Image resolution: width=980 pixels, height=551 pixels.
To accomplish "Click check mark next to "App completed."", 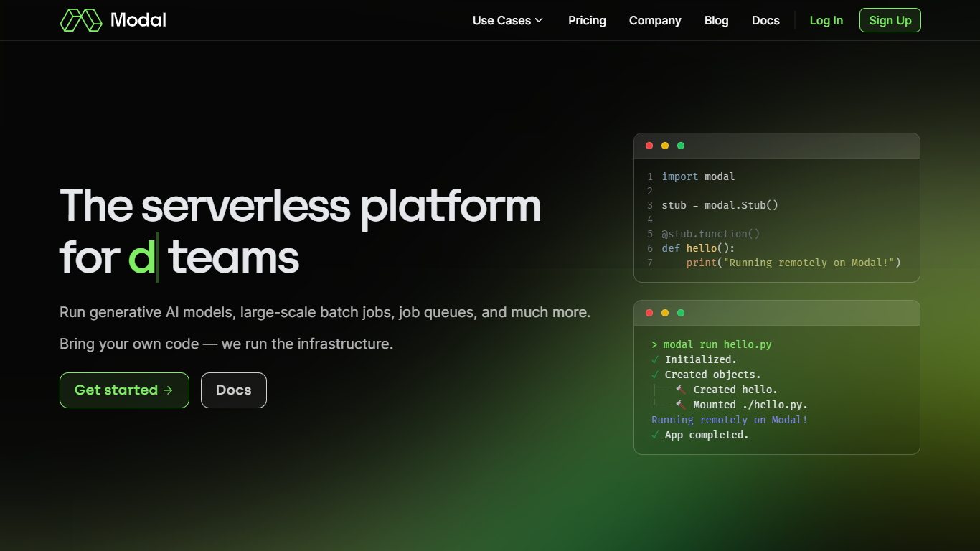I will [655, 435].
